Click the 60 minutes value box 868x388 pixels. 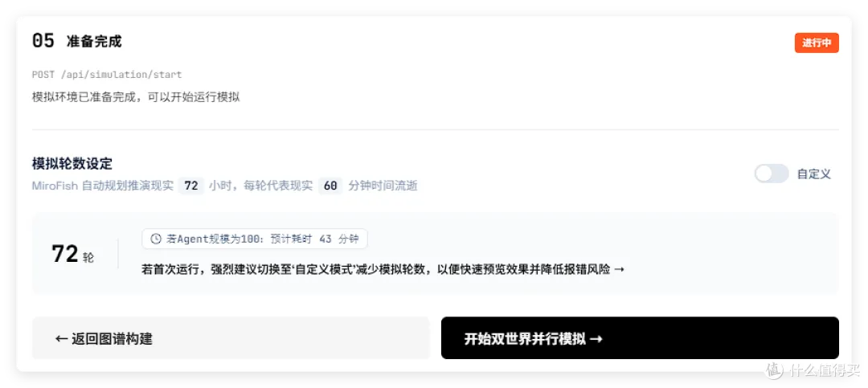click(x=330, y=186)
